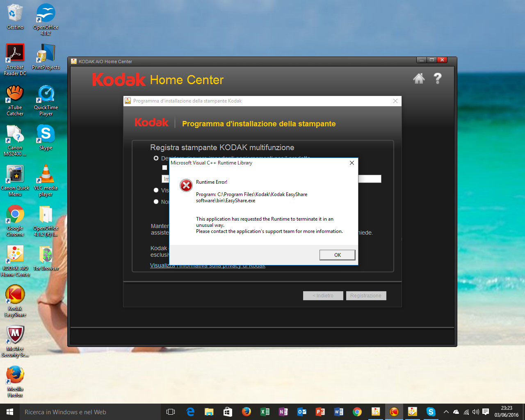The image size is (525, 420).
Task: Open the Windows Start menu
Action: (10, 412)
